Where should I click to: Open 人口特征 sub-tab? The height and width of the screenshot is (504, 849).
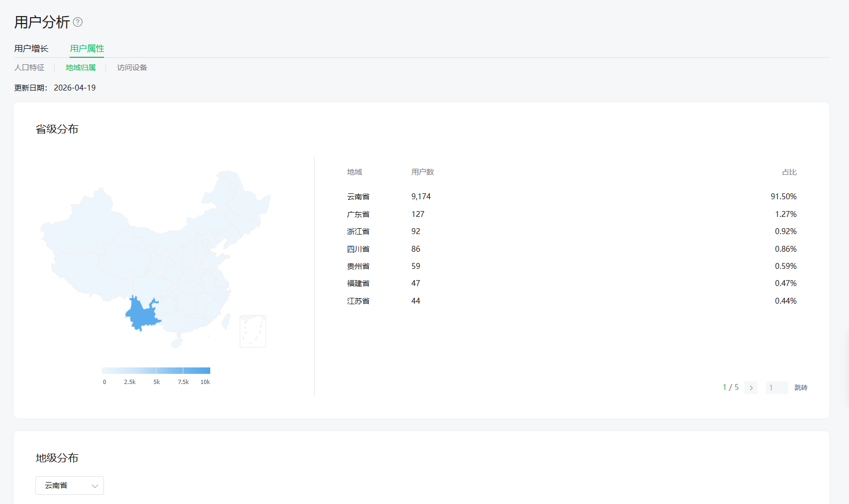point(29,67)
